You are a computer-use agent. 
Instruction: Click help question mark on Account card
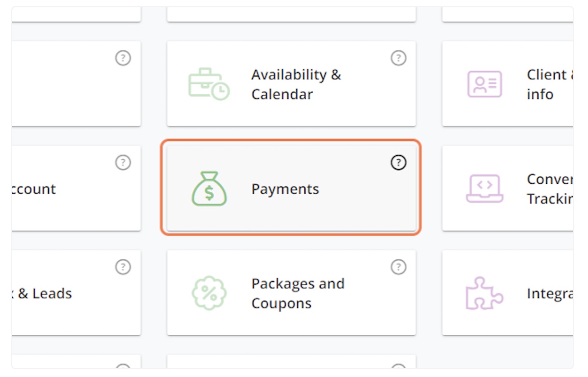click(123, 163)
